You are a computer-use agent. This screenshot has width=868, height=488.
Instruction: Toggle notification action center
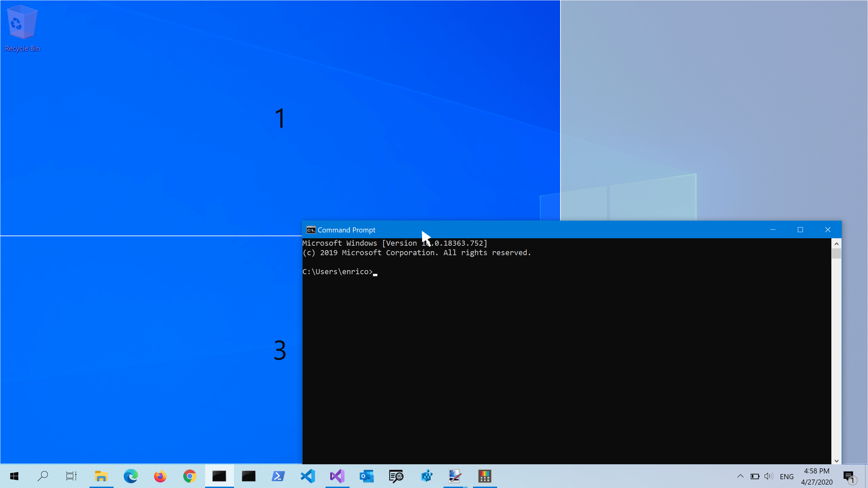(851, 476)
